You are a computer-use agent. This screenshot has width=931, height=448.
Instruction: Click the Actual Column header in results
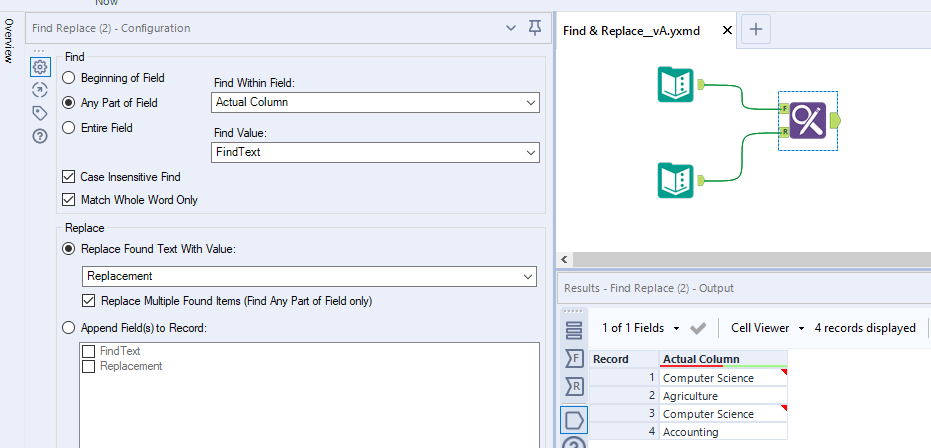click(701, 359)
